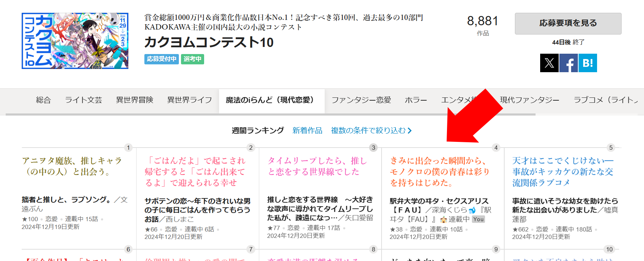644x261 pixels.
Task: Open rank 5 catchphrase 天才はここでくじけない
Action: click(x=563, y=172)
